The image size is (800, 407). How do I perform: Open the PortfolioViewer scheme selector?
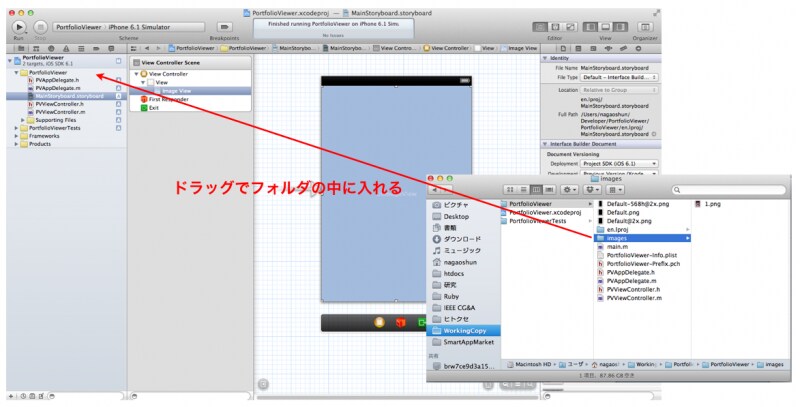[x=129, y=27]
